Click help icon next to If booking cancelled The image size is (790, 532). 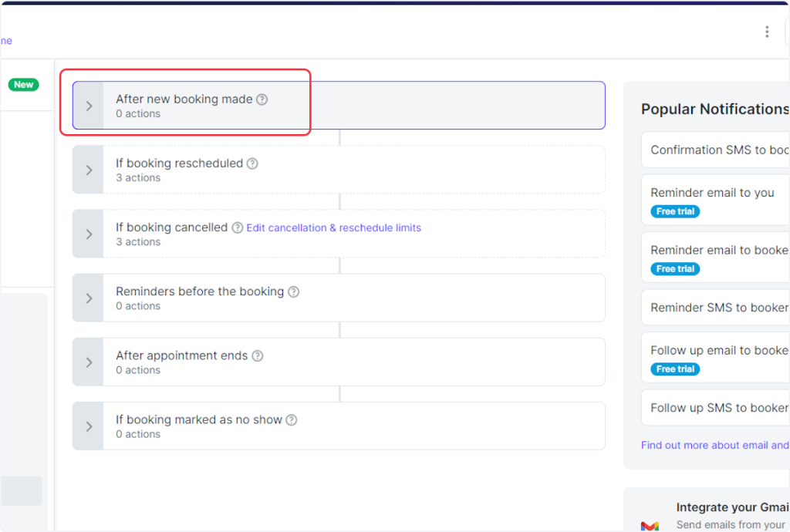238,228
